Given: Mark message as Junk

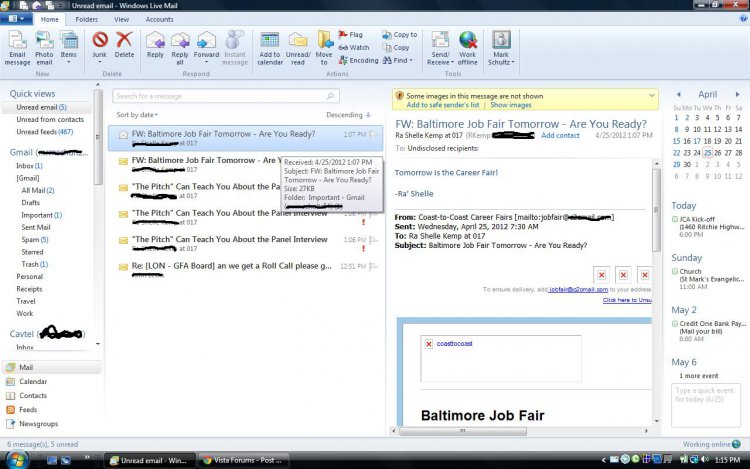Looking at the screenshot, I should click(x=99, y=47).
